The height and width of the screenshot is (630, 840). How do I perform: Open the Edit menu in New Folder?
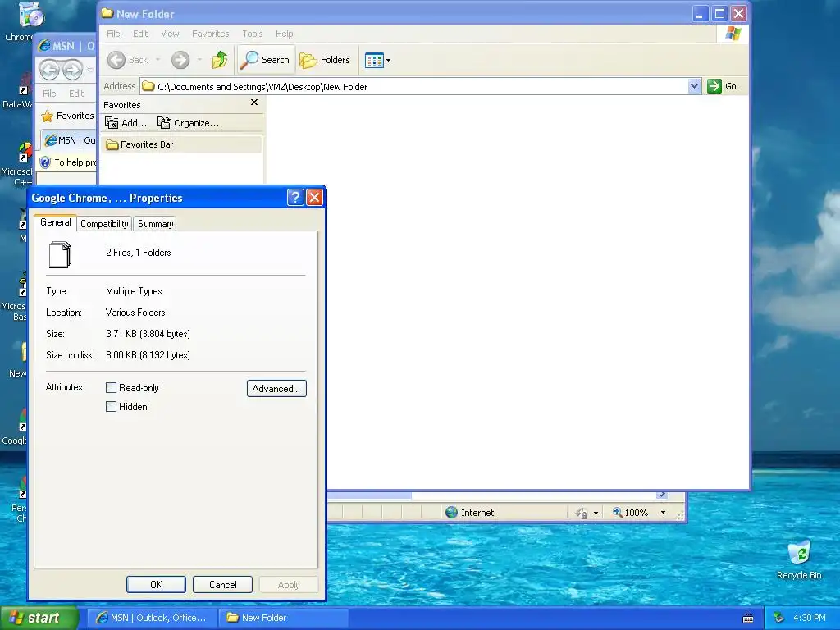pyautogui.click(x=140, y=34)
